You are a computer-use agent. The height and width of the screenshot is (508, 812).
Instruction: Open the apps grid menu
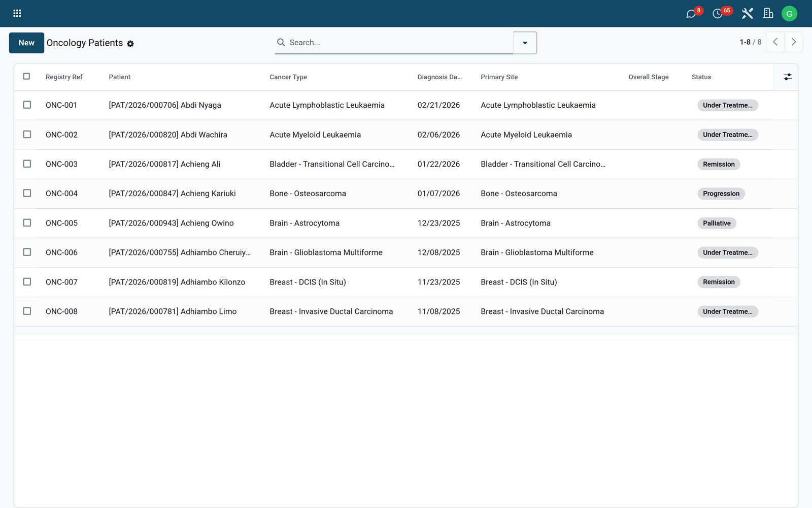click(17, 13)
